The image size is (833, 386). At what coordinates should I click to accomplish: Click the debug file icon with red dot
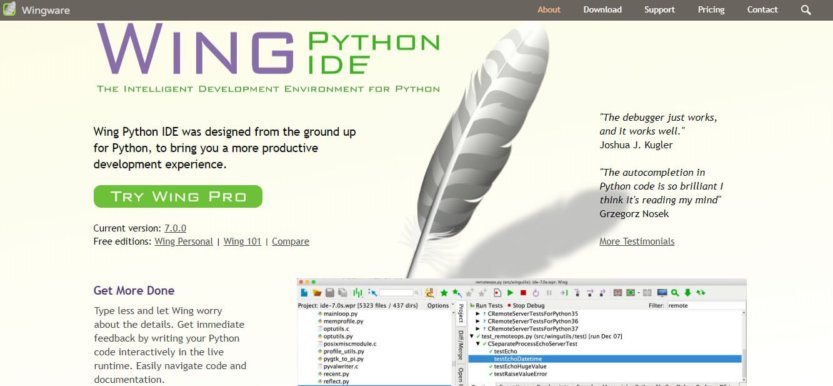point(497,293)
